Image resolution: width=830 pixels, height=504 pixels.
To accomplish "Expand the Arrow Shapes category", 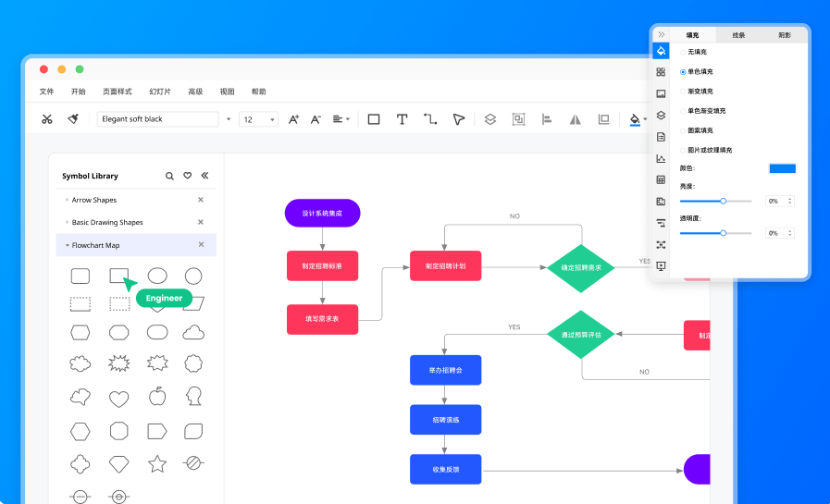I will (67, 200).
